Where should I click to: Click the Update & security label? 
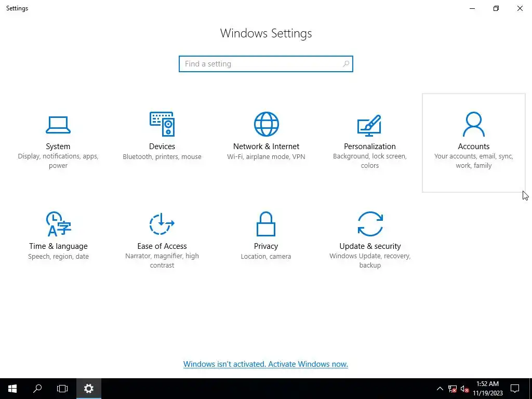370,246
